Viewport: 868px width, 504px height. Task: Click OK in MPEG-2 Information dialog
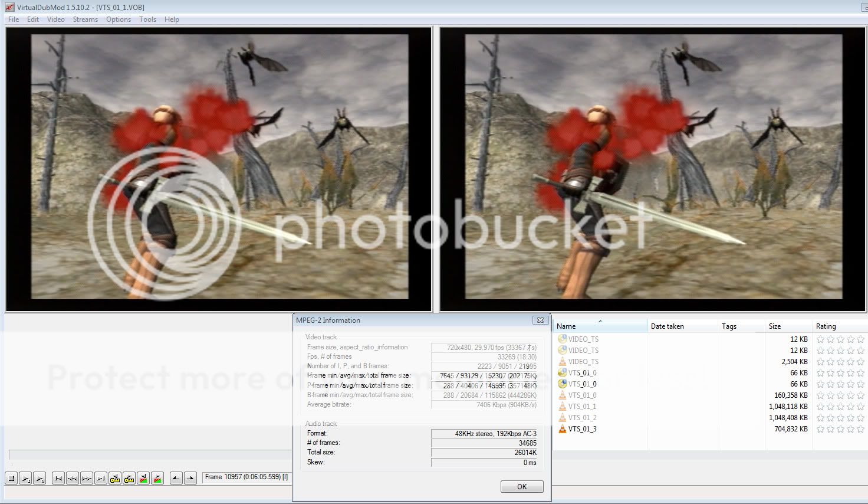pos(521,487)
